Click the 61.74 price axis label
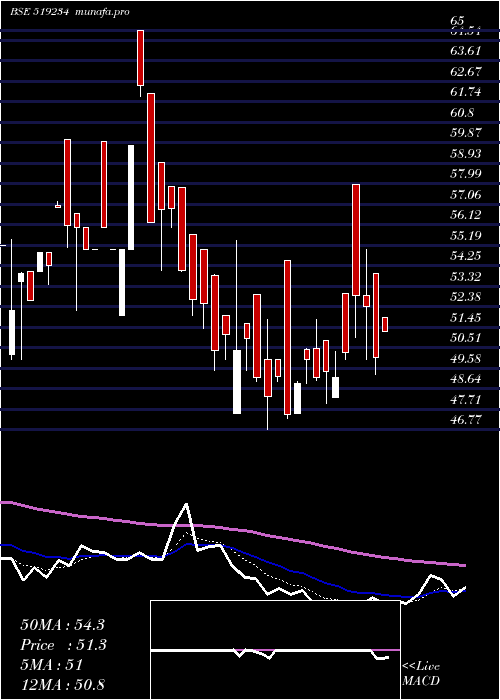The image size is (500, 700). pyautogui.click(x=466, y=92)
